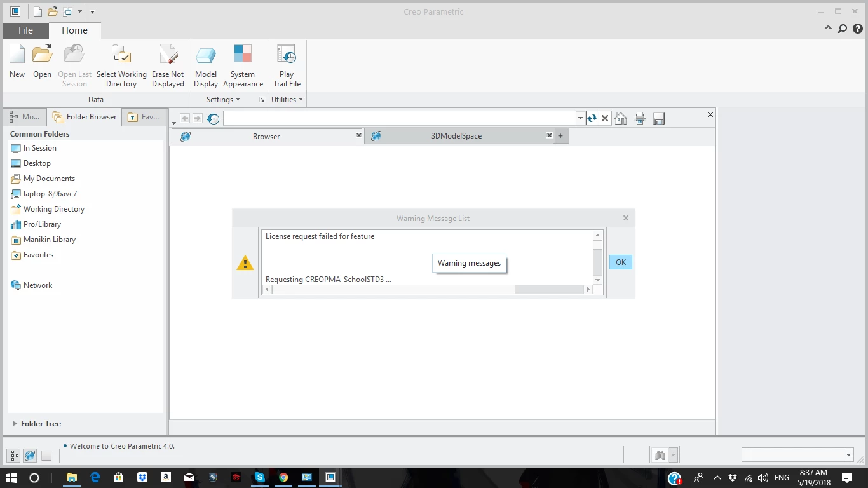This screenshot has width=868, height=488.
Task: Open My Documents folder
Action: (x=43, y=179)
